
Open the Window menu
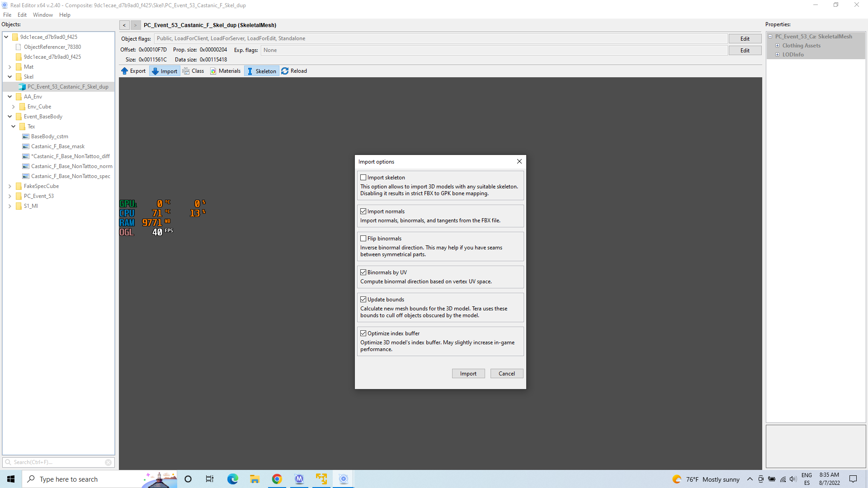point(42,15)
